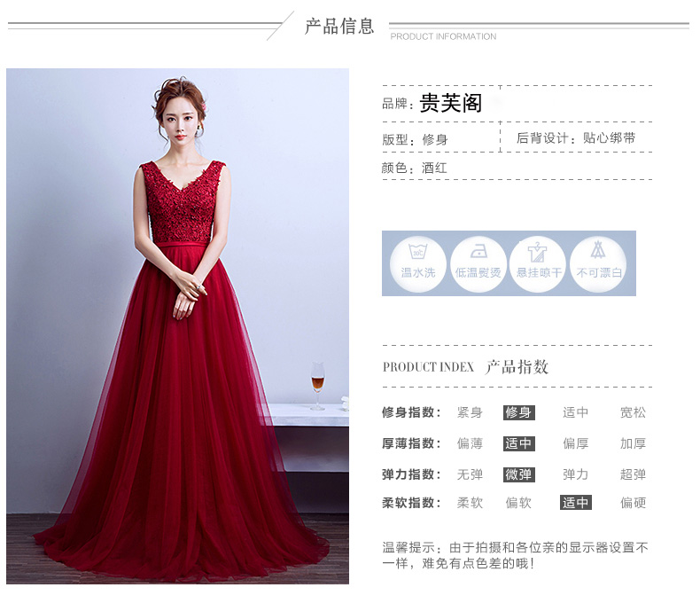Select the 适中 softness index option
The height and width of the screenshot is (611, 700).
576,503
